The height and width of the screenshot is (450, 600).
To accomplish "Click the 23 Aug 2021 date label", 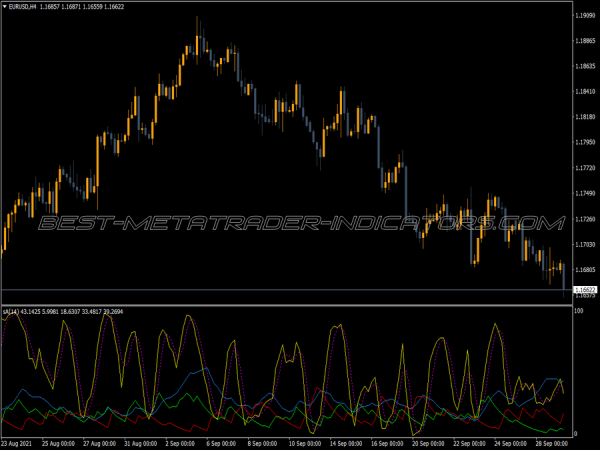I will (x=16, y=444).
